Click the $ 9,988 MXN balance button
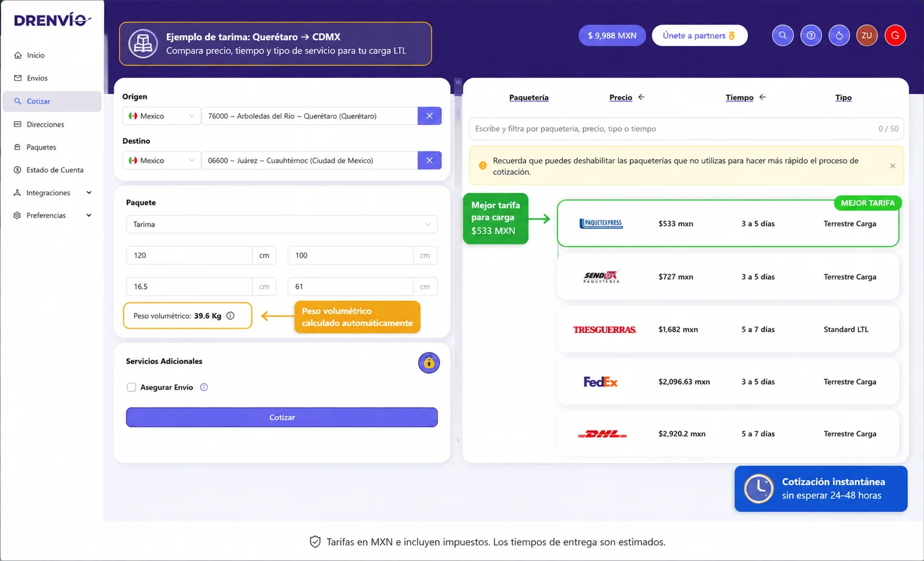The image size is (924, 561). (x=612, y=36)
